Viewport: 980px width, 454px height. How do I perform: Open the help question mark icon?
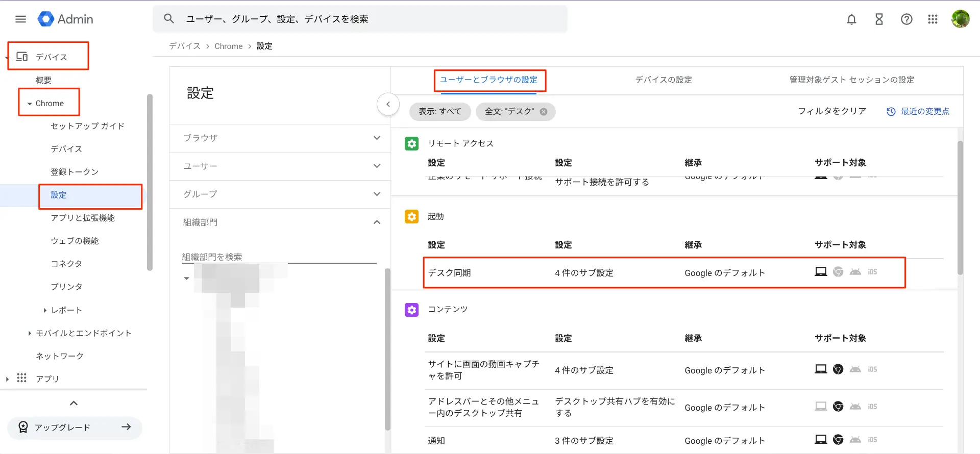(906, 19)
